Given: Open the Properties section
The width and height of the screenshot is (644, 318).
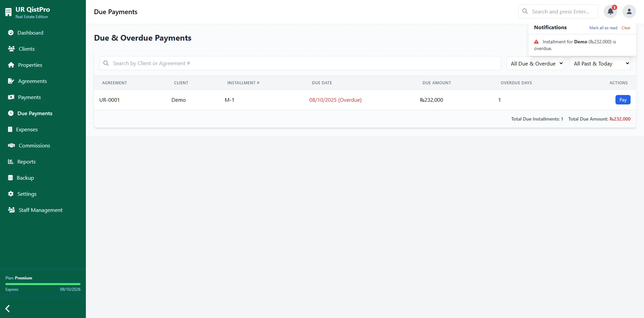Looking at the screenshot, I should (x=30, y=65).
